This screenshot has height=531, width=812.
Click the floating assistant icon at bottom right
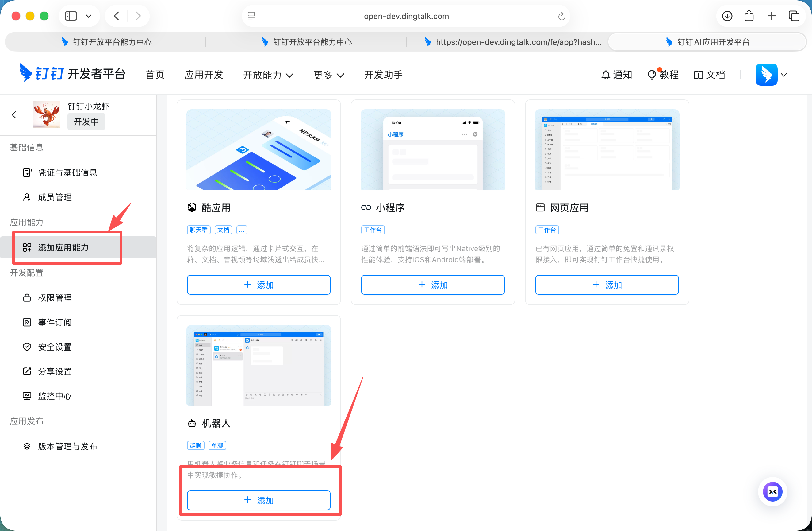pyautogui.click(x=772, y=491)
